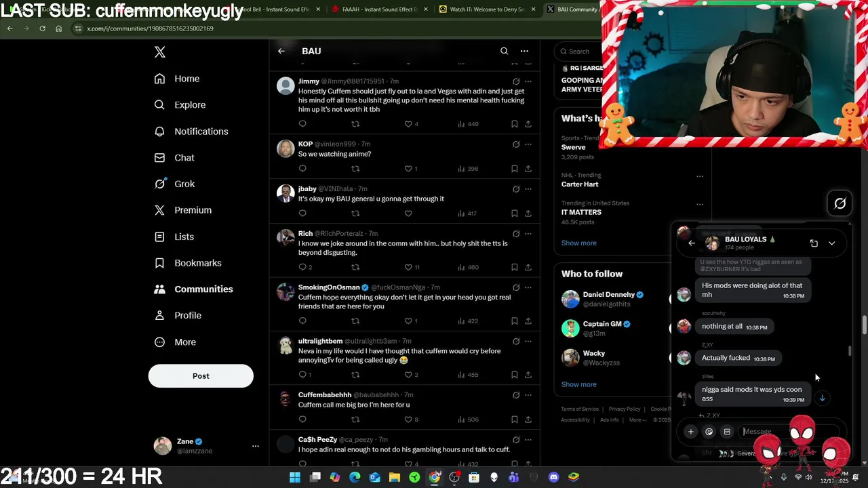Open Windows Start menu
The image size is (868, 488).
pyautogui.click(x=295, y=477)
